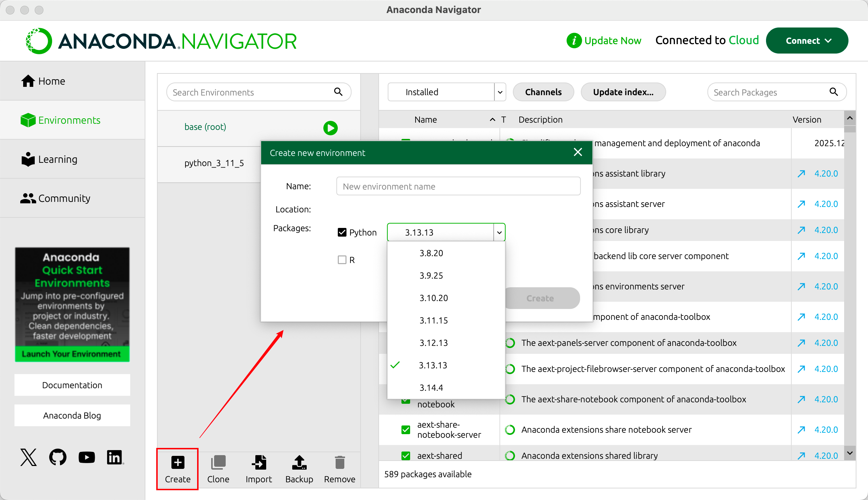Screen dimensions: 868x500
Task: Collapse the Python version dropdown
Action: (499, 232)
